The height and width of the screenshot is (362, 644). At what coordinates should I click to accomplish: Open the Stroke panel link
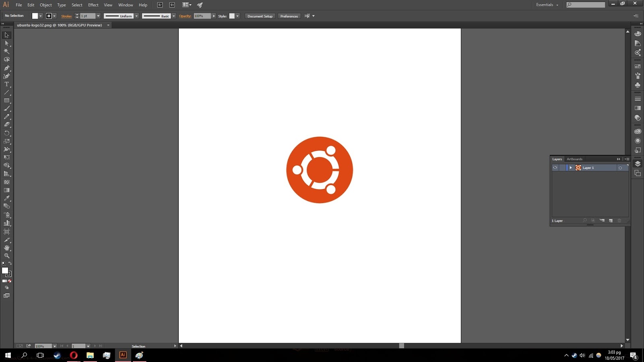[66, 16]
